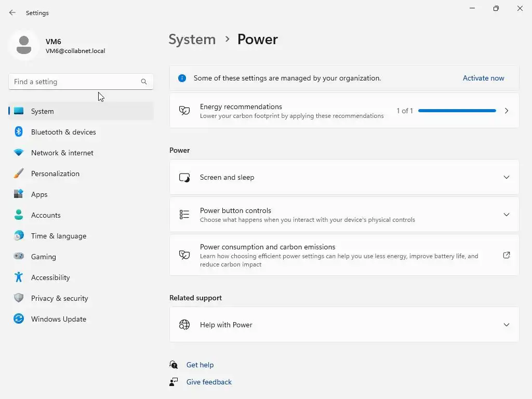
Task: Open the external link for Power consumption
Action: pos(507,255)
